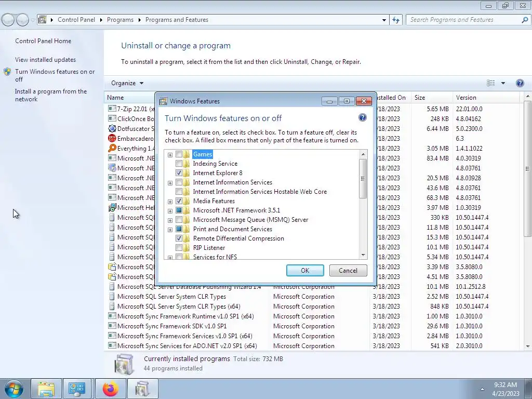The width and height of the screenshot is (532, 399).
Task: Enable the Games feature checkbox
Action: pos(179,154)
